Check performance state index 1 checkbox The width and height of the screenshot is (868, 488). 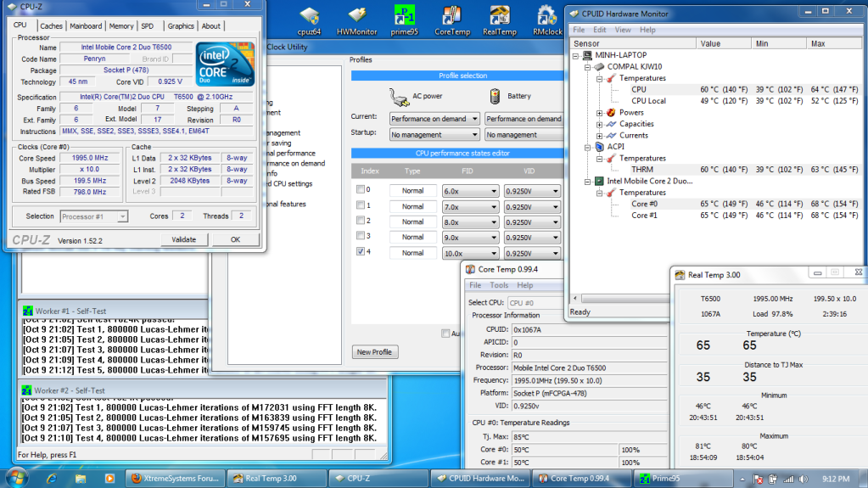[x=361, y=205]
